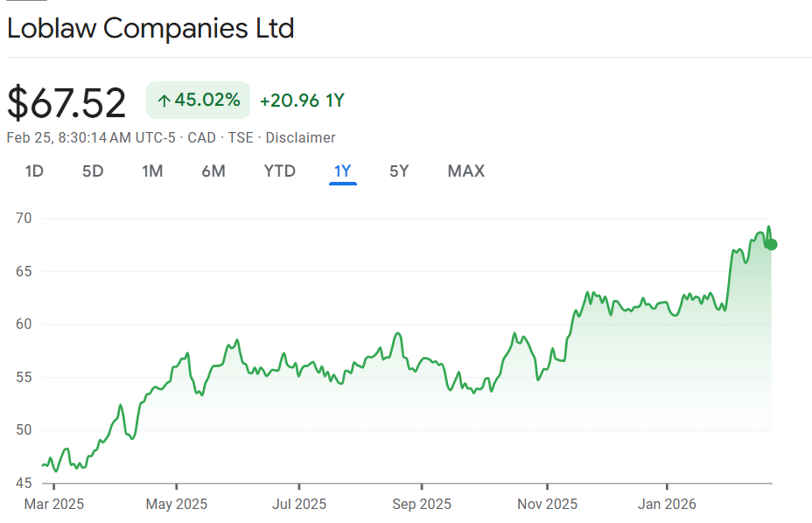The height and width of the screenshot is (523, 812).
Task: Switch chart to 5D range
Action: [x=93, y=171]
